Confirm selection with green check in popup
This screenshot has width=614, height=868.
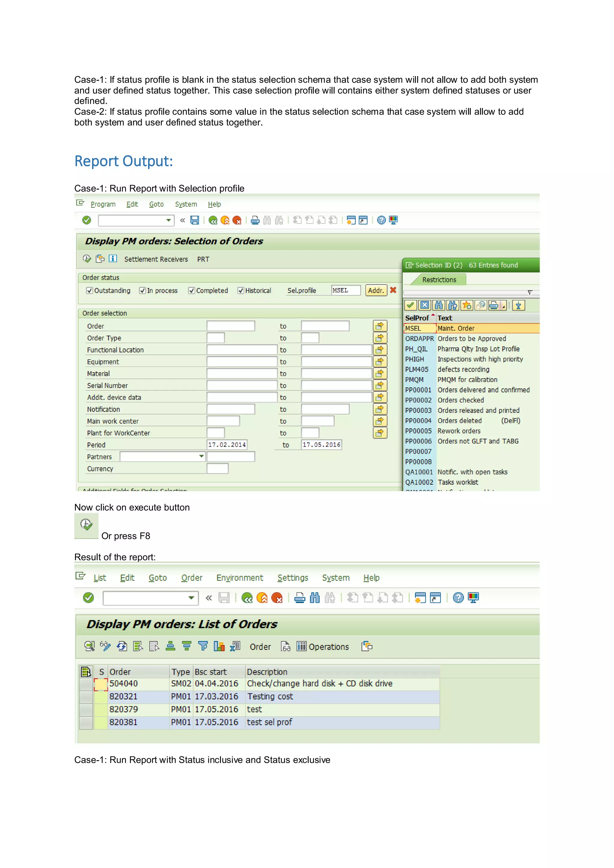[410, 305]
